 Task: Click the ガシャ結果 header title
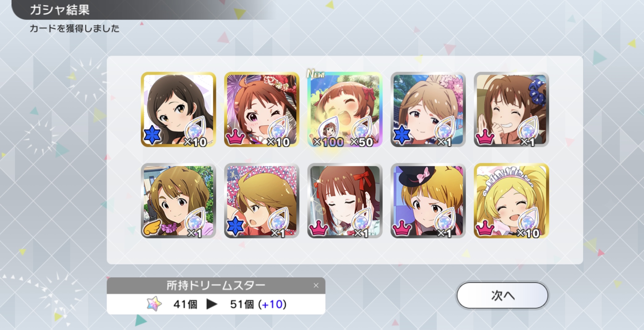point(60,10)
